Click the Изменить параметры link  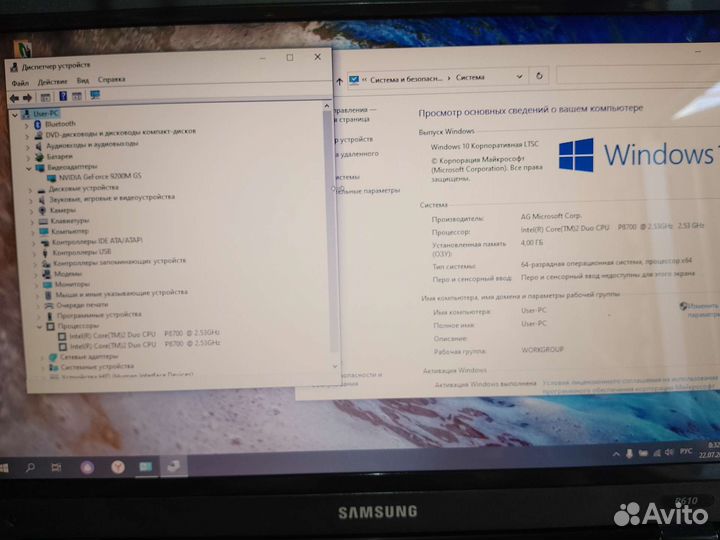click(x=701, y=310)
